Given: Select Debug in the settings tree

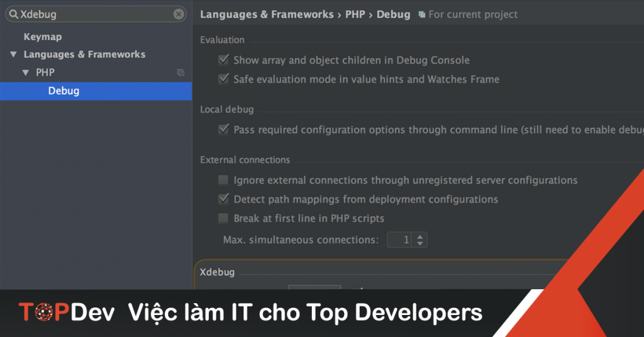Looking at the screenshot, I should [64, 91].
